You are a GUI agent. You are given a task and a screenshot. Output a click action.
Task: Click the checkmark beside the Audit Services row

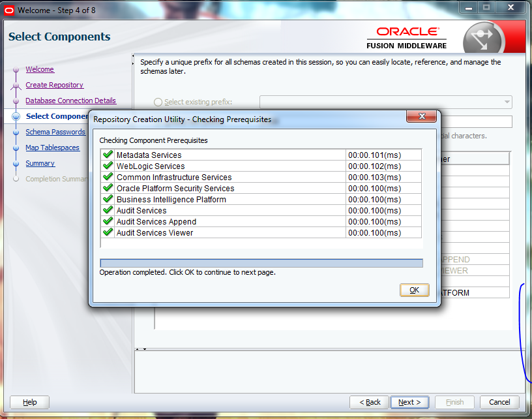click(x=108, y=210)
